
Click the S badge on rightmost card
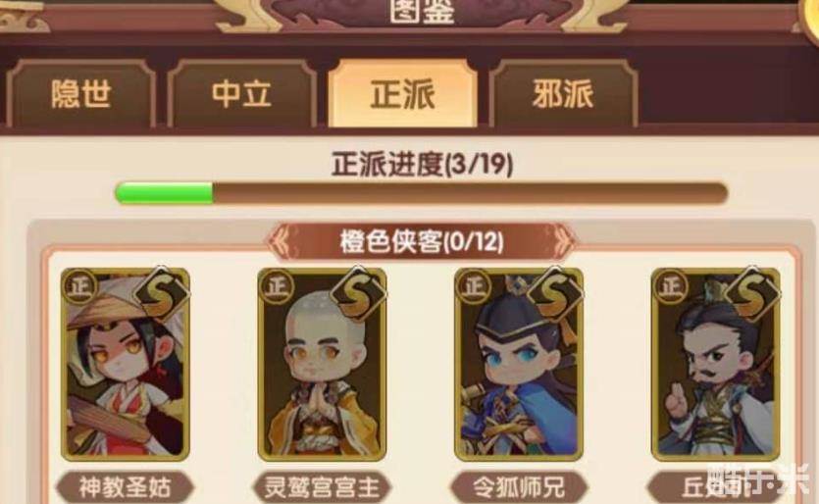point(752,293)
